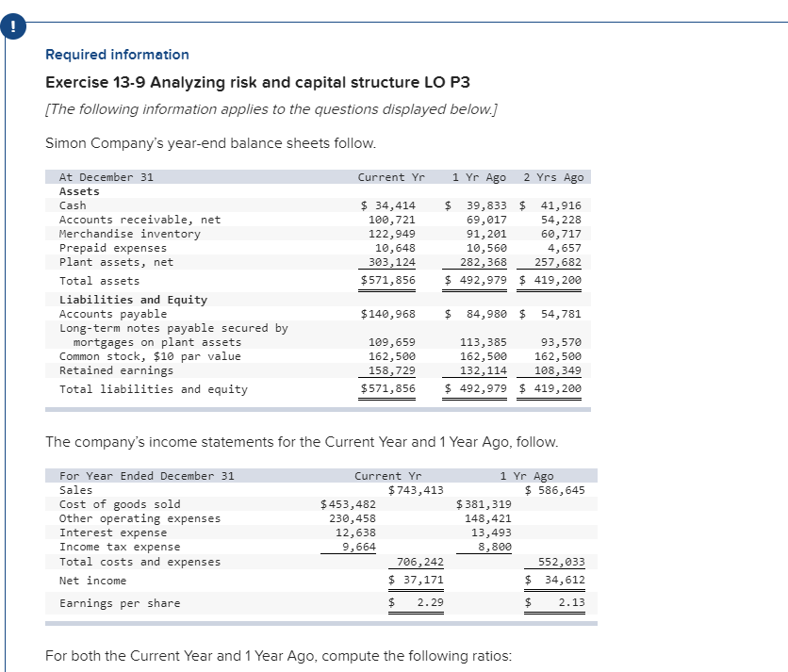Click the exclamation alert icon

pyautogui.click(x=12, y=25)
